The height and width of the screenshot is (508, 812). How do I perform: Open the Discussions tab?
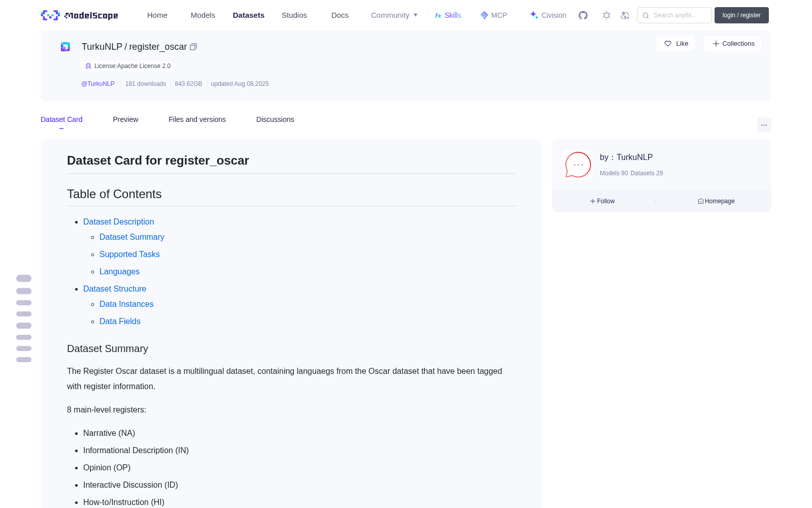point(275,119)
